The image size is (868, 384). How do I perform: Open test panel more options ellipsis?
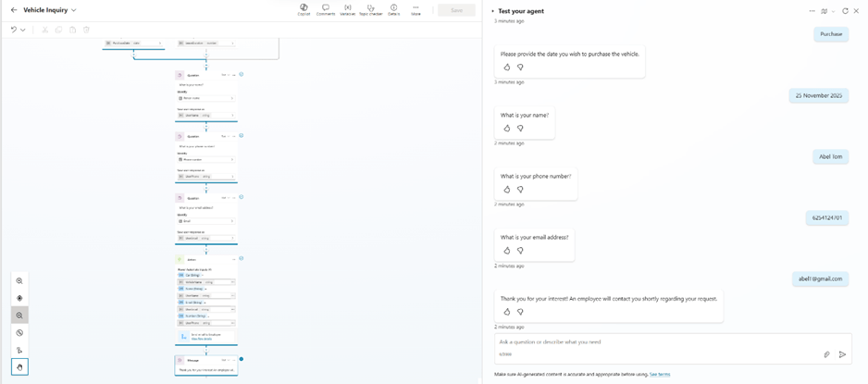[812, 11]
